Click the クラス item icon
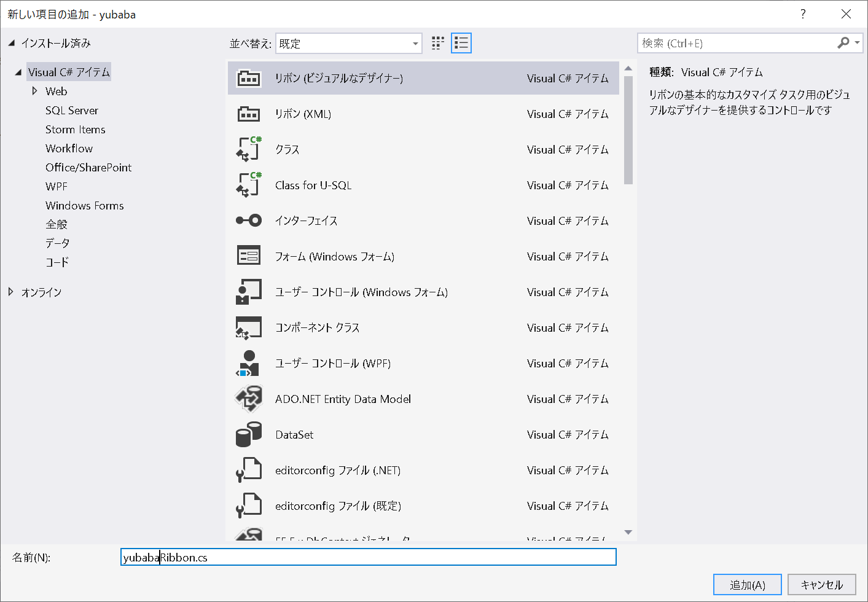 (249, 149)
